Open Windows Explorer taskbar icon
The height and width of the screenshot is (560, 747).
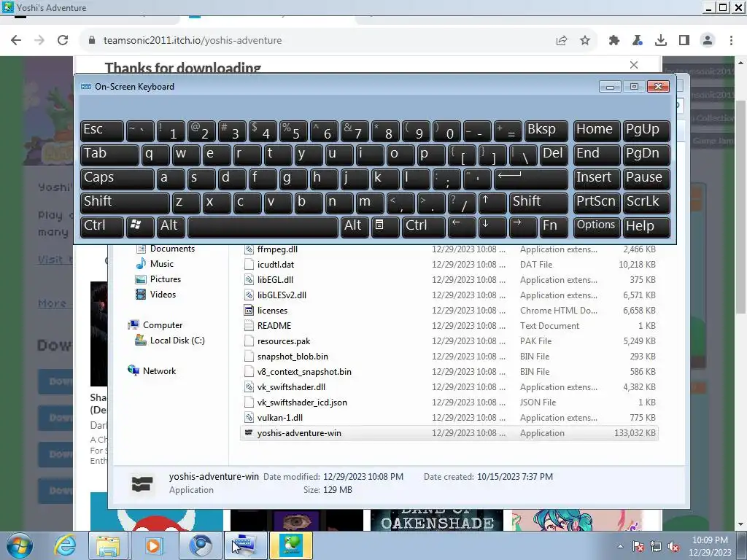click(108, 545)
